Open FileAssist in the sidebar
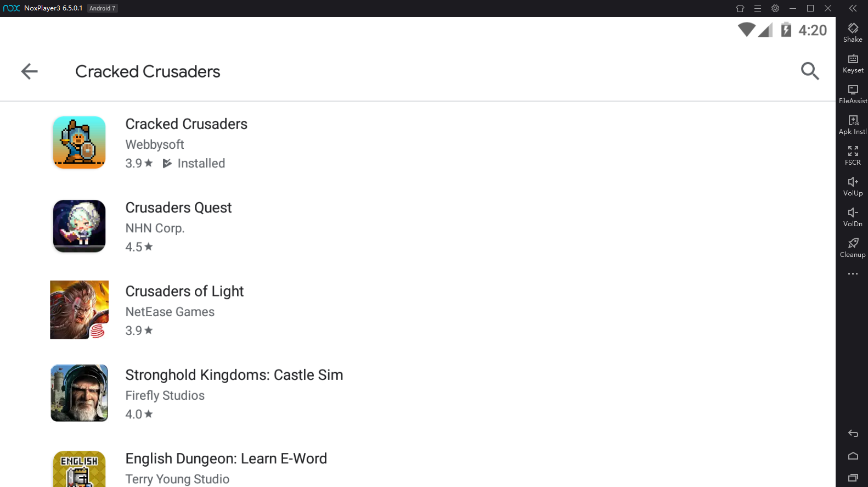The width and height of the screenshot is (868, 487). (853, 94)
